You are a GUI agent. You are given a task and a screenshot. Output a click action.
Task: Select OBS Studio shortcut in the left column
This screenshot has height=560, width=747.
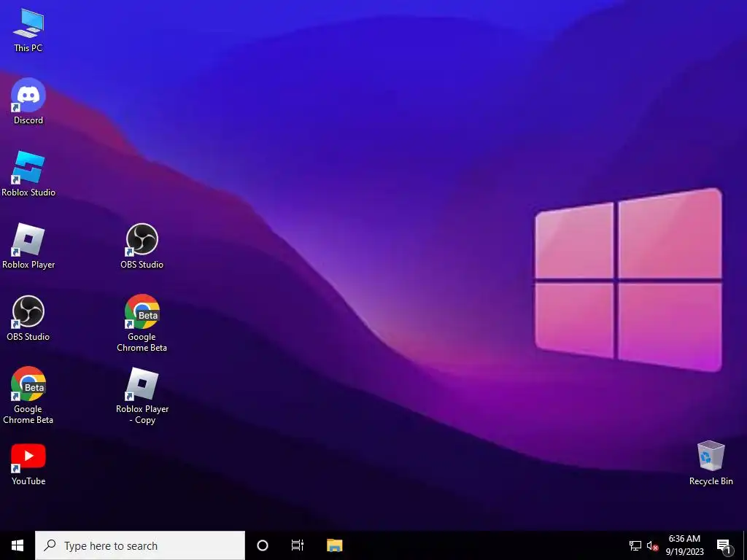point(28,318)
